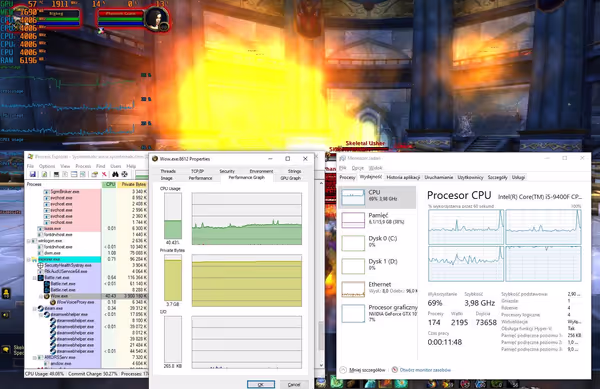Click the Mniej szczegółów chevron in Task Manager
The width and height of the screenshot is (600, 389).
[x=343, y=370]
